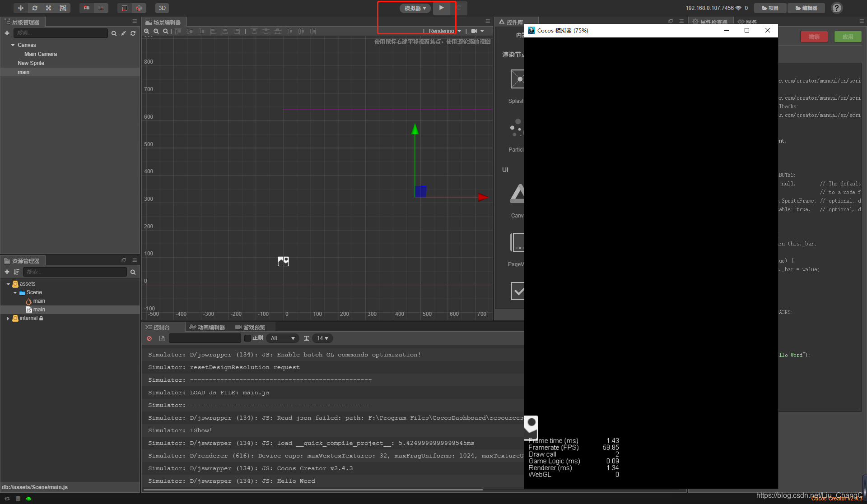Select the scale transform tool
This screenshot has height=504, width=867.
point(48,8)
